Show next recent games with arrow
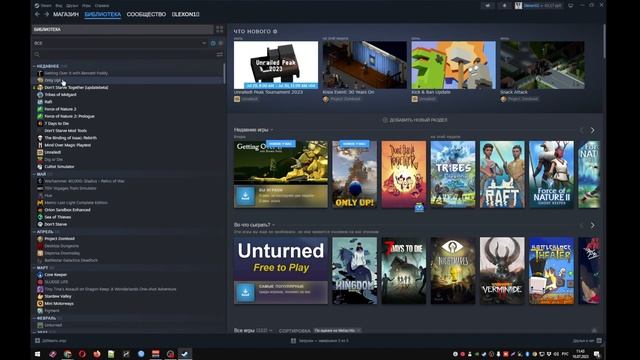Screen dimensions: 640x360 point(592,130)
